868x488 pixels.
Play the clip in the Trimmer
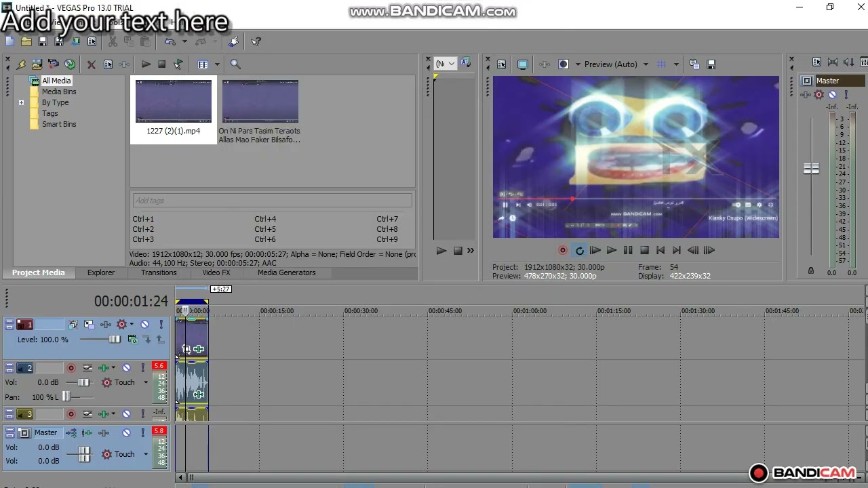pos(441,251)
